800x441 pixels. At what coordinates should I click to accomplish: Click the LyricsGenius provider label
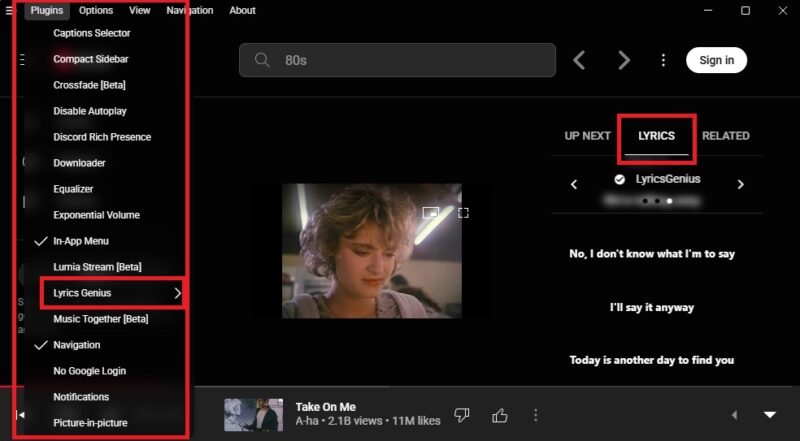click(x=668, y=179)
